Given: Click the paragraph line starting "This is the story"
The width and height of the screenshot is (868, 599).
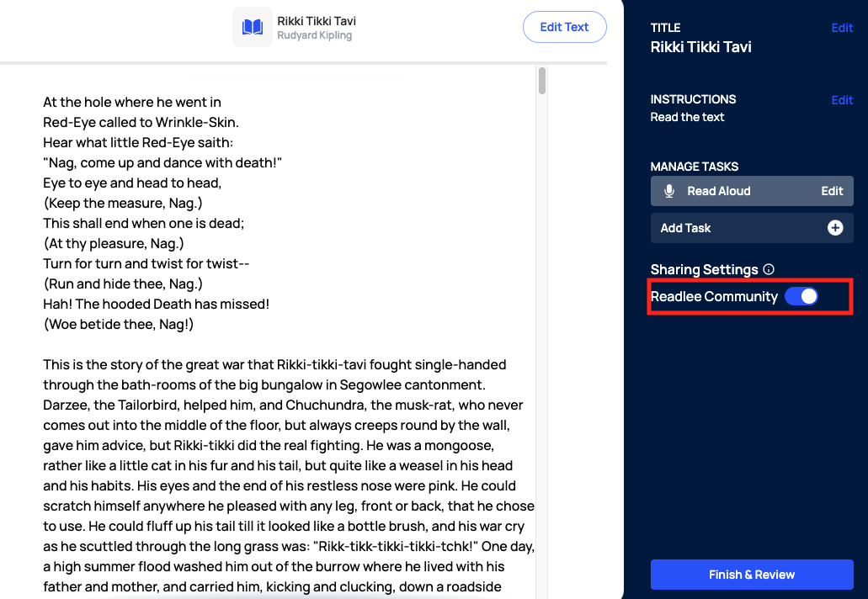Looking at the screenshot, I should 274,364.
